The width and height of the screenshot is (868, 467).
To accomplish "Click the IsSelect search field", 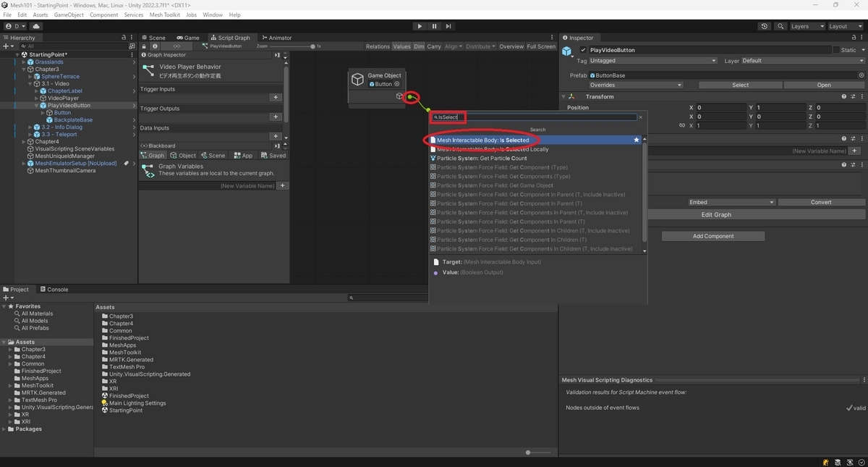I will coord(534,117).
